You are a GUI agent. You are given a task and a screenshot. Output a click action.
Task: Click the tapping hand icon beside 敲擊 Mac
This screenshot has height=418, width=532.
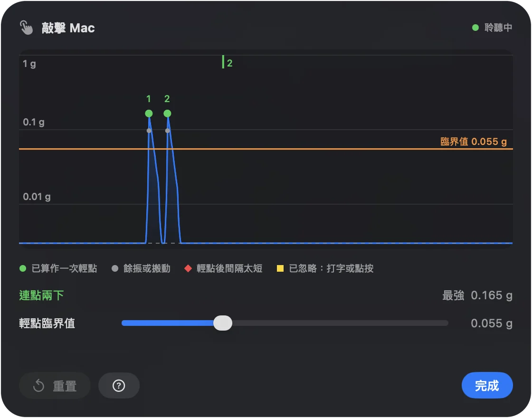tap(26, 28)
